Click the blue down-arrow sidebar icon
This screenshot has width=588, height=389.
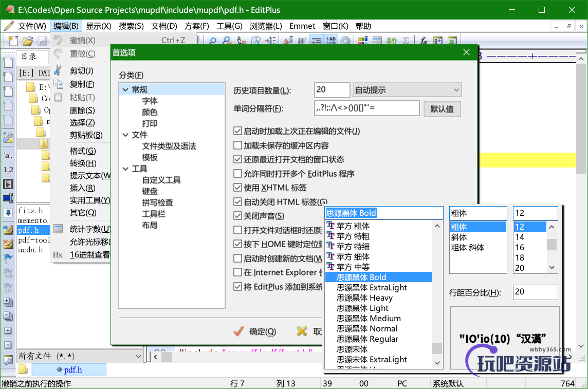pyautogui.click(x=8, y=213)
